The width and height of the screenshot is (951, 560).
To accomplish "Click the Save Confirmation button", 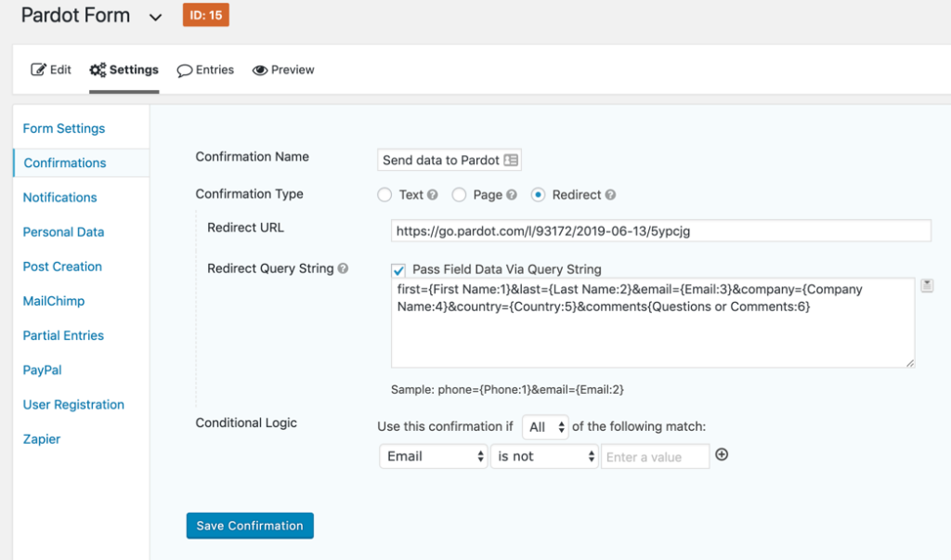I will 249,526.
